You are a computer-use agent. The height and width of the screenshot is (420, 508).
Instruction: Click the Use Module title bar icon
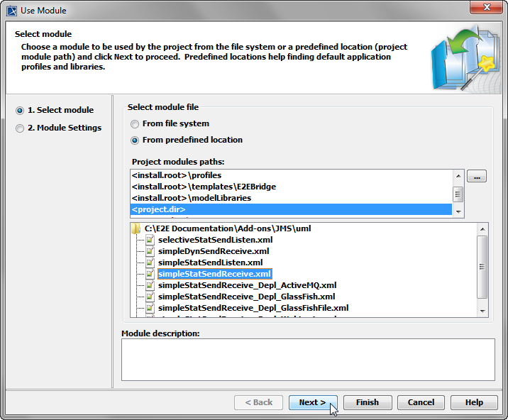pyautogui.click(x=11, y=10)
